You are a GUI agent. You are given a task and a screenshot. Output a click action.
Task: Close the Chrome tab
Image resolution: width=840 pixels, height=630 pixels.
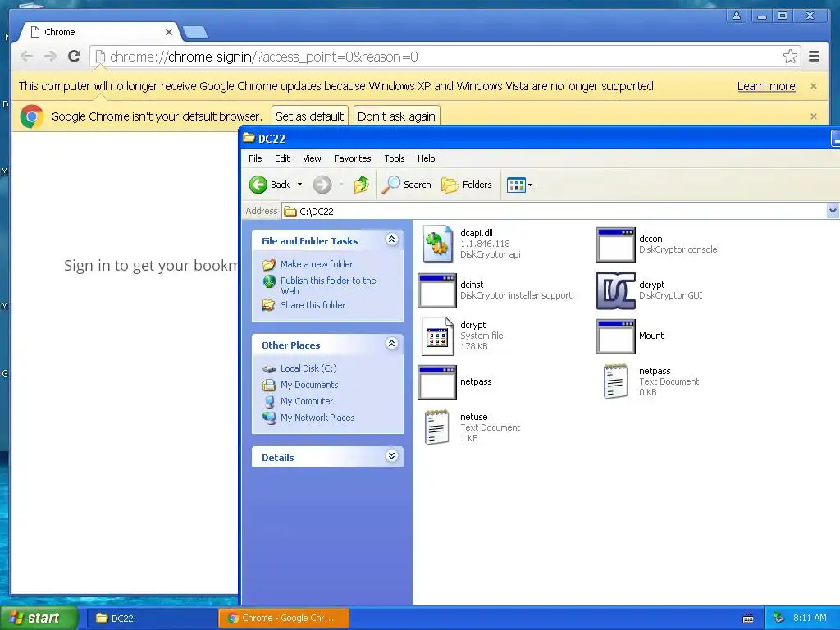coord(169,32)
